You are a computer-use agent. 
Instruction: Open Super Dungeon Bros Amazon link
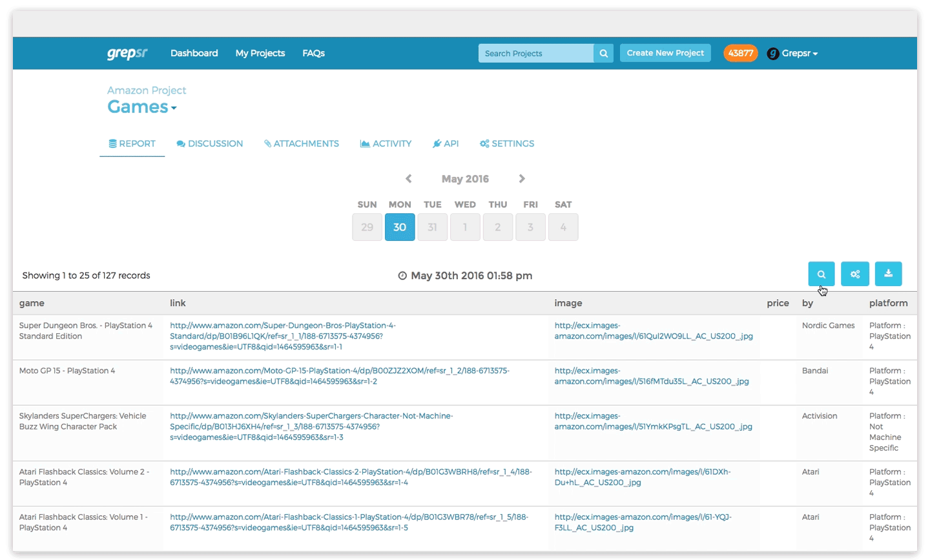click(283, 336)
